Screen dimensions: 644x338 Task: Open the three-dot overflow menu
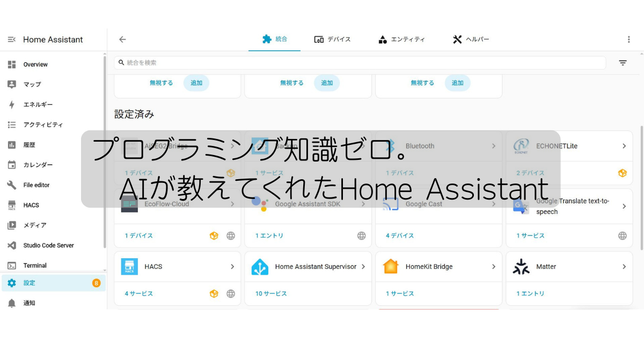point(629,39)
